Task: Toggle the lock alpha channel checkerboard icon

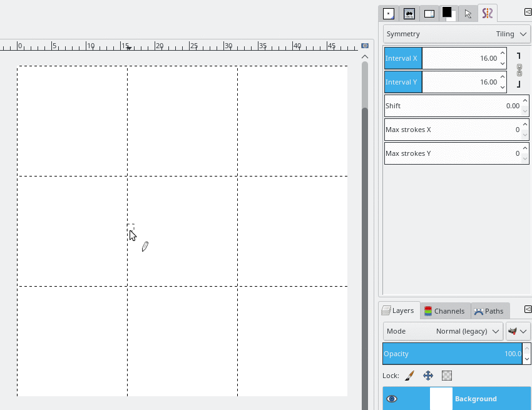Action: point(447,376)
